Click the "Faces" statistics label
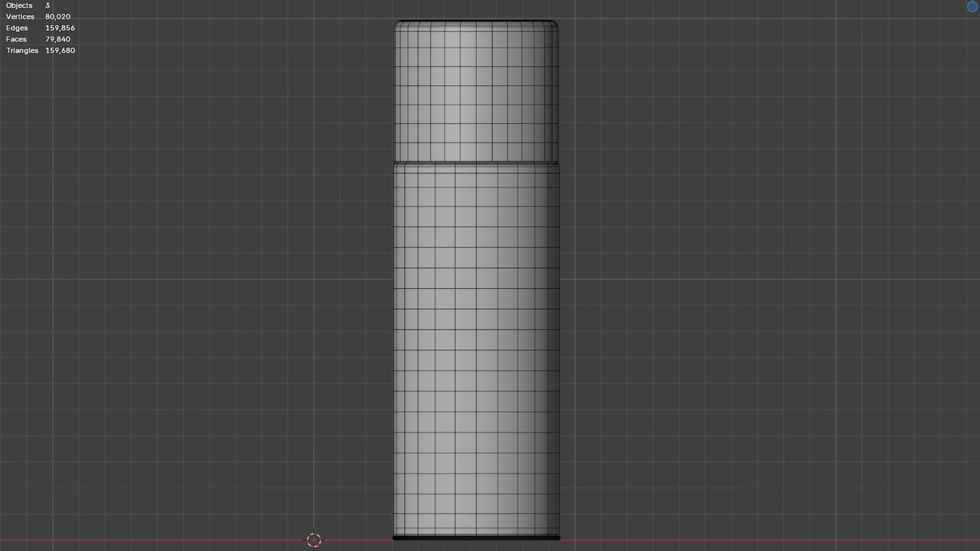This screenshot has height=551, width=980. (16, 39)
